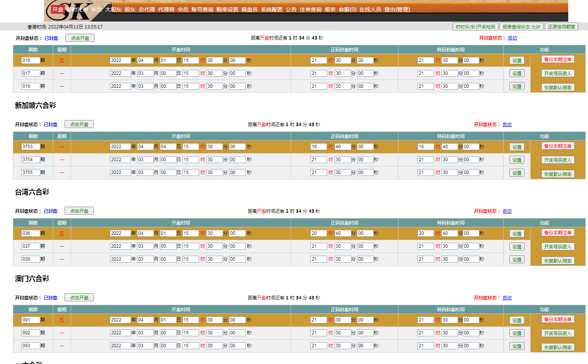Viewport: 588px width, 364px height.
Task: Click 特码封盘 hour field 20 in row 036
Action: pos(425,233)
